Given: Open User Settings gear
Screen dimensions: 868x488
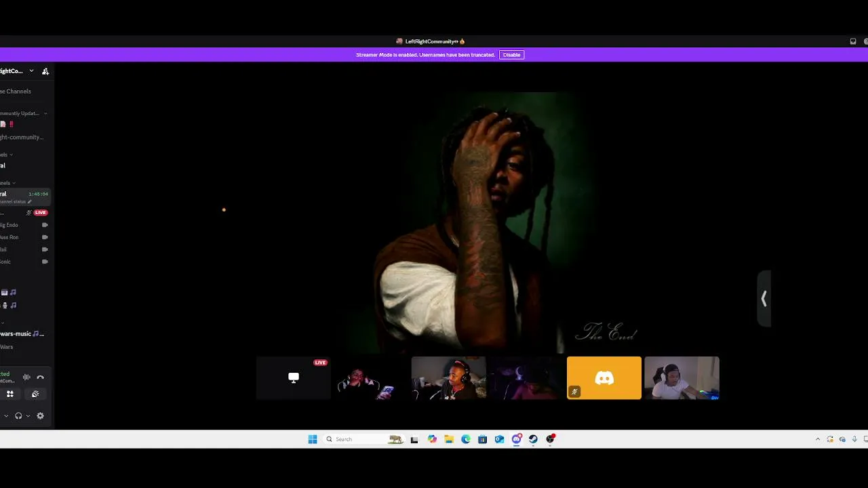Looking at the screenshot, I should click(x=40, y=415).
